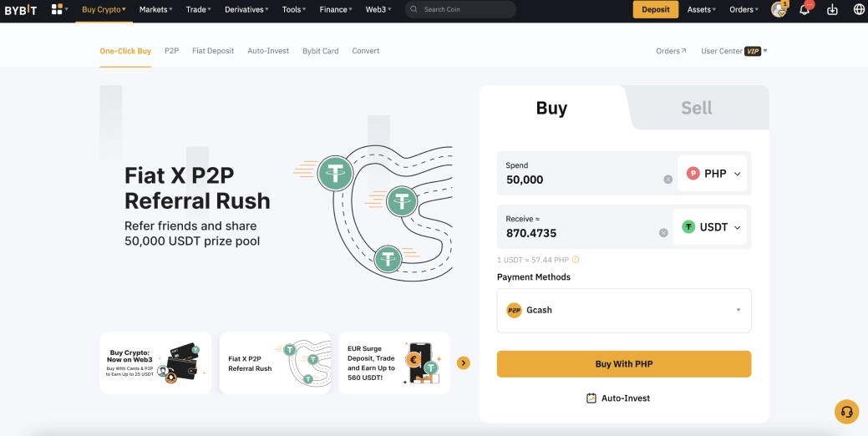Open the Finance menu
The image size is (868, 436).
tap(336, 9)
